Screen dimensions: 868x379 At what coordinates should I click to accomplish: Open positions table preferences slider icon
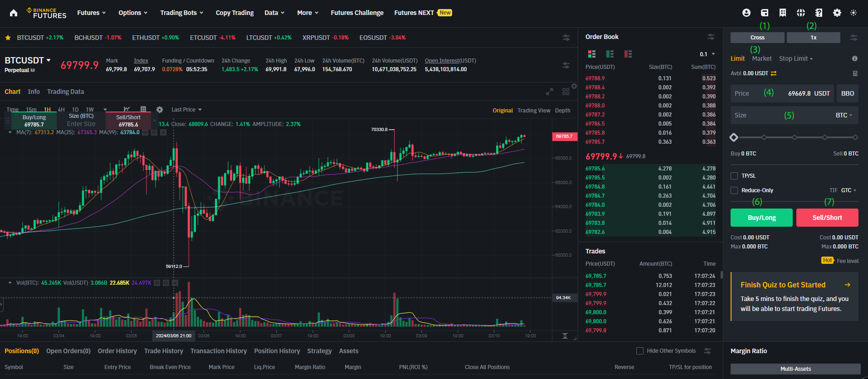point(707,351)
